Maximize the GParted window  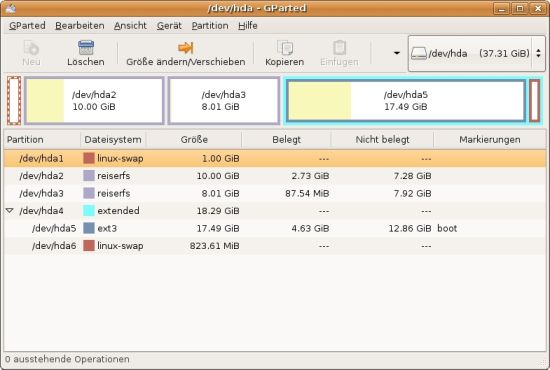tap(520, 8)
